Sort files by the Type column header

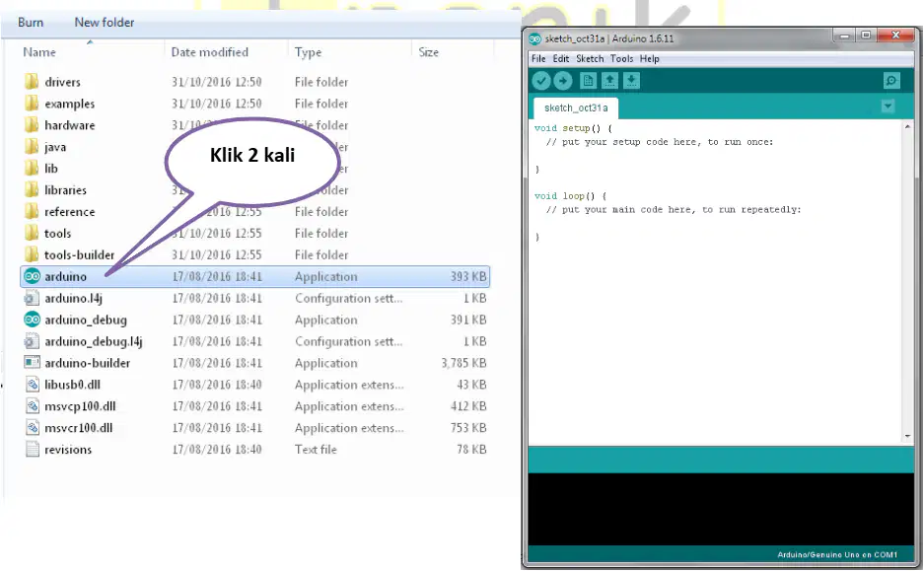[309, 52]
